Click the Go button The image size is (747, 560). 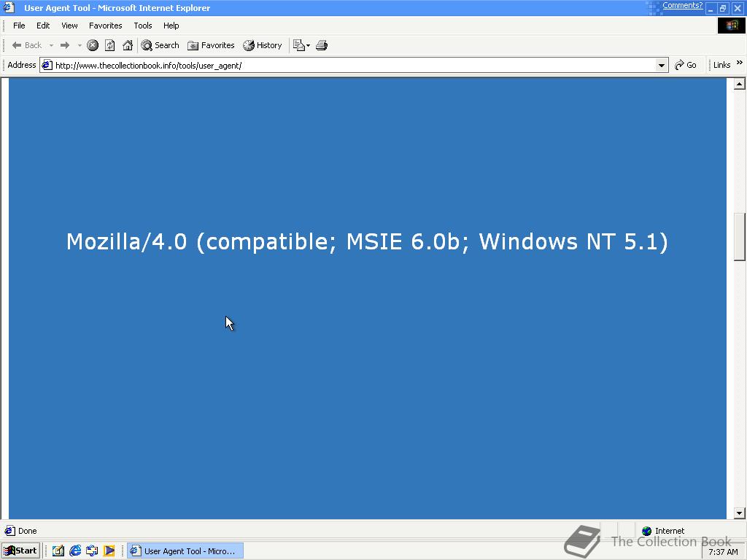pyautogui.click(x=686, y=65)
